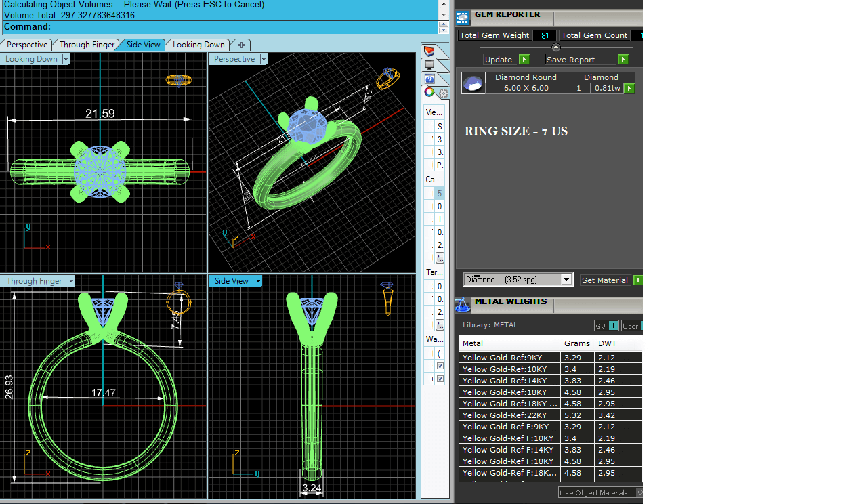Image resolution: width=863 pixels, height=504 pixels.
Task: Open the Through Finger viewport dropdown arrow
Action: click(70, 281)
